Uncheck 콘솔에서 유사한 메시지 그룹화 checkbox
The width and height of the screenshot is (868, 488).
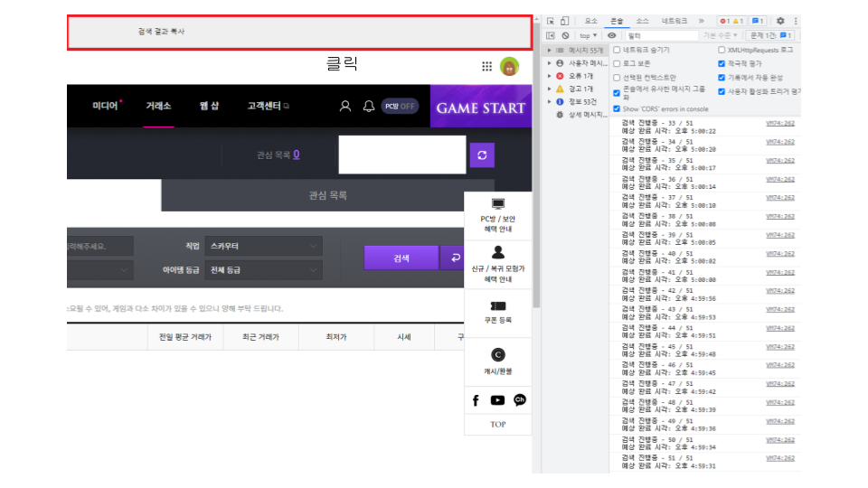[x=617, y=92]
